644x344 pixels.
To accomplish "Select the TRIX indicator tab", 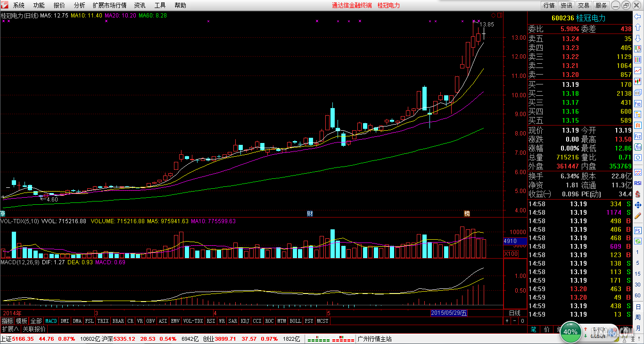I will point(103,321).
